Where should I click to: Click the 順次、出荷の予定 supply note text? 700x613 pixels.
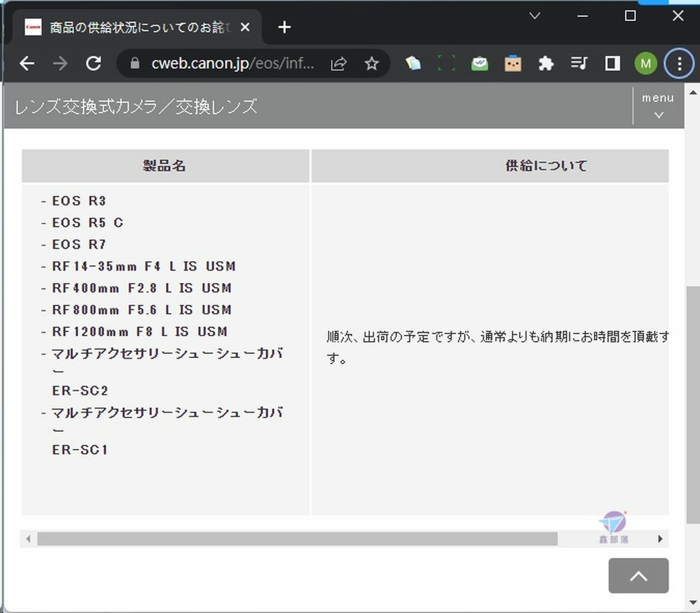click(498, 347)
